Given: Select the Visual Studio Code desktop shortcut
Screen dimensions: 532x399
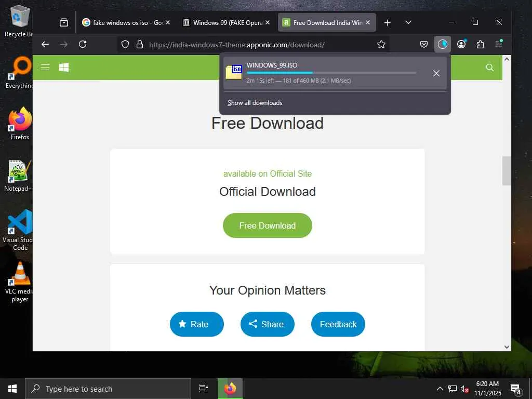Looking at the screenshot, I should (18, 230).
